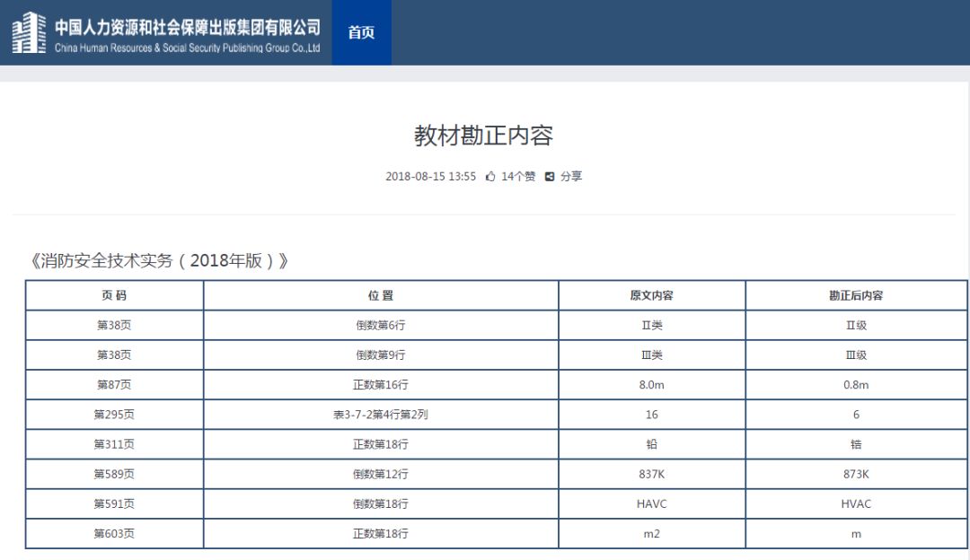The image size is (970, 560).
Task: Click the 倒数第9行 cell
Action: [381, 354]
